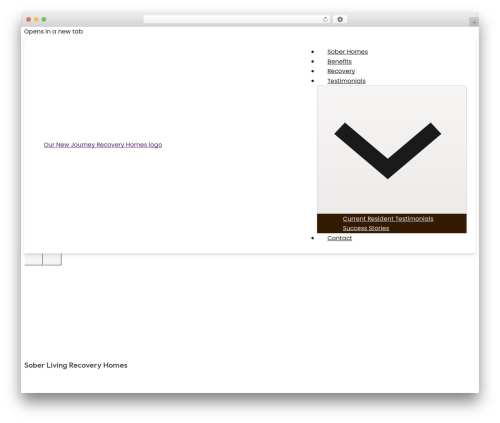Open Current Resident Testimonials
Viewport: 500px width, 423px height.
pyautogui.click(x=388, y=219)
